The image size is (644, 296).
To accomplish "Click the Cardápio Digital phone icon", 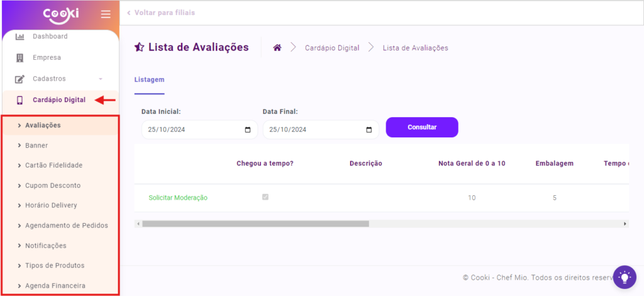I will coord(19,100).
